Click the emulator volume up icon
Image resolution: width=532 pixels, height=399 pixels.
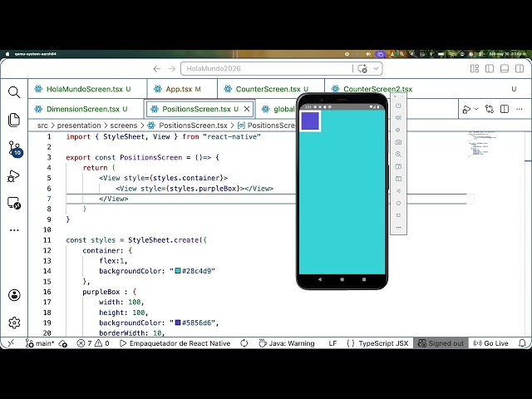(x=398, y=118)
